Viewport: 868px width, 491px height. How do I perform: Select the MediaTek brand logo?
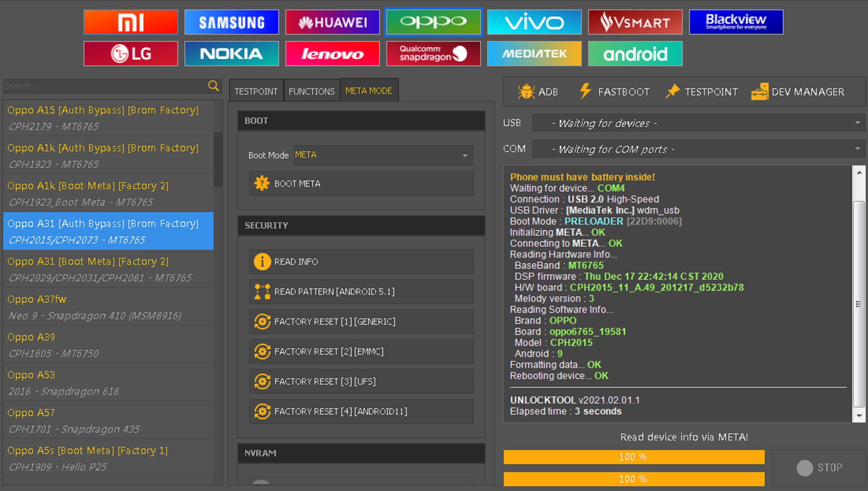(x=534, y=54)
